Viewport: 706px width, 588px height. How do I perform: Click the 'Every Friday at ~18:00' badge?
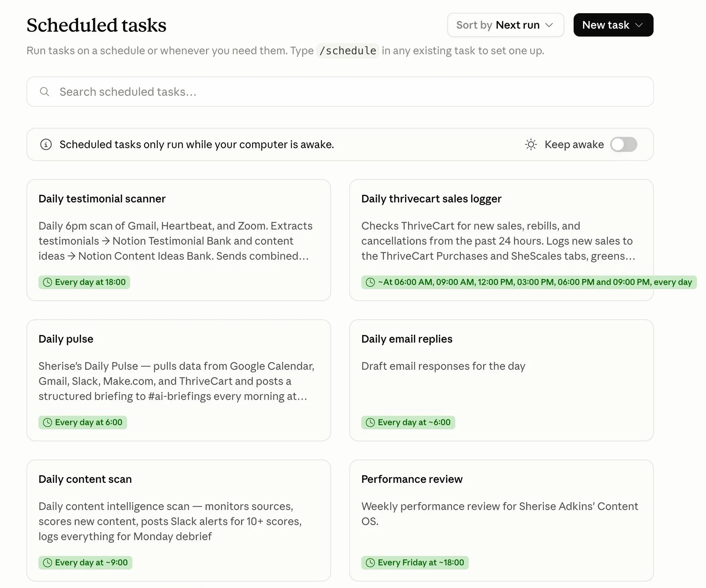415,563
